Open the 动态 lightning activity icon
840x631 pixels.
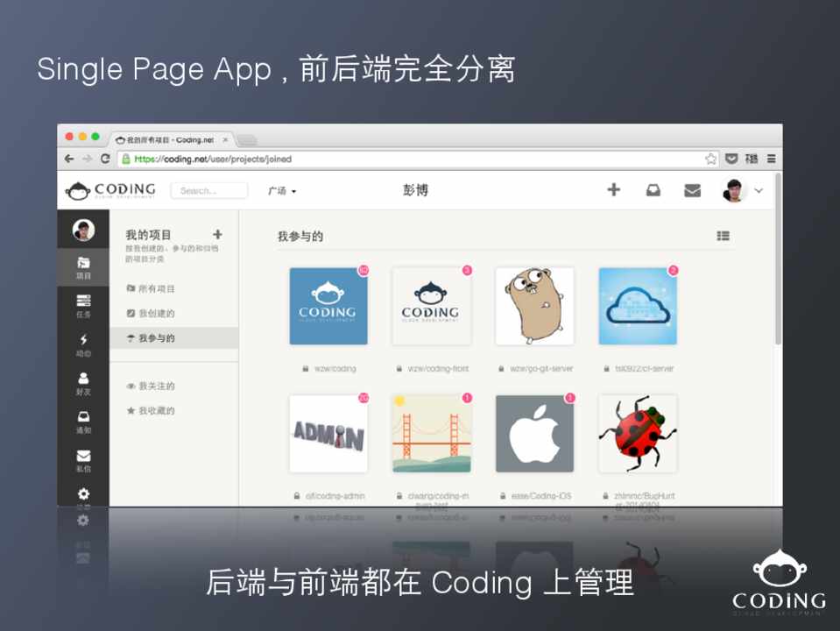coord(83,344)
